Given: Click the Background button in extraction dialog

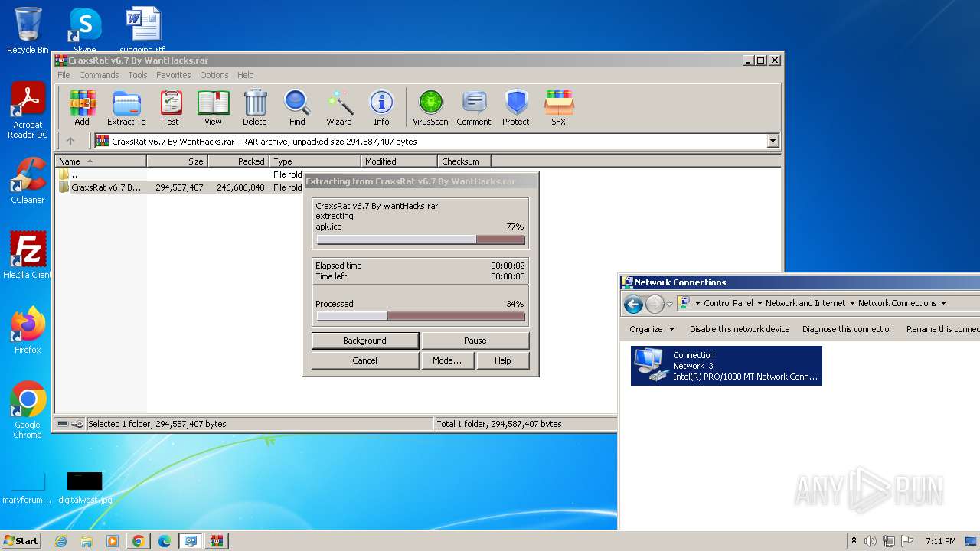Looking at the screenshot, I should pyautogui.click(x=365, y=341).
